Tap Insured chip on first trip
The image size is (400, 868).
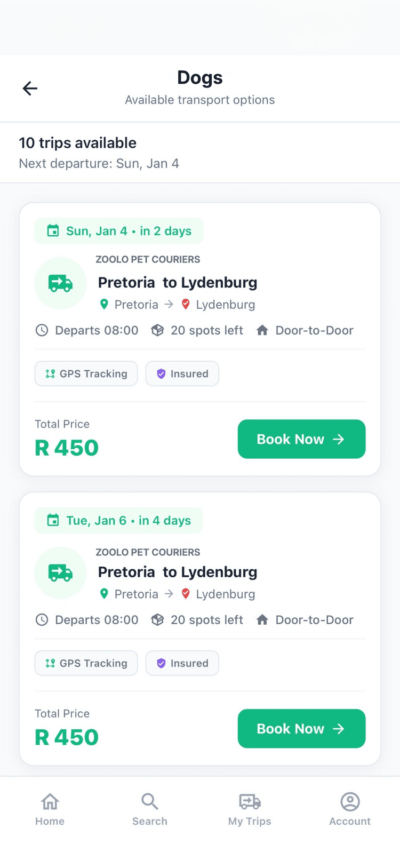coord(182,374)
